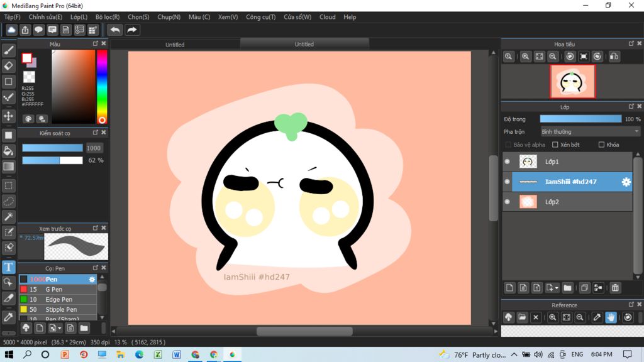Viewport: 644px width, 362px height.
Task: Add a new layer in layer panel
Action: pyautogui.click(x=509, y=288)
